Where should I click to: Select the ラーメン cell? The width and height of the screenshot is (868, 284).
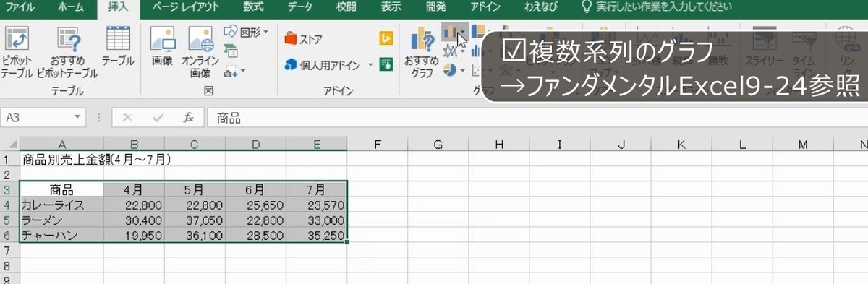point(61,220)
